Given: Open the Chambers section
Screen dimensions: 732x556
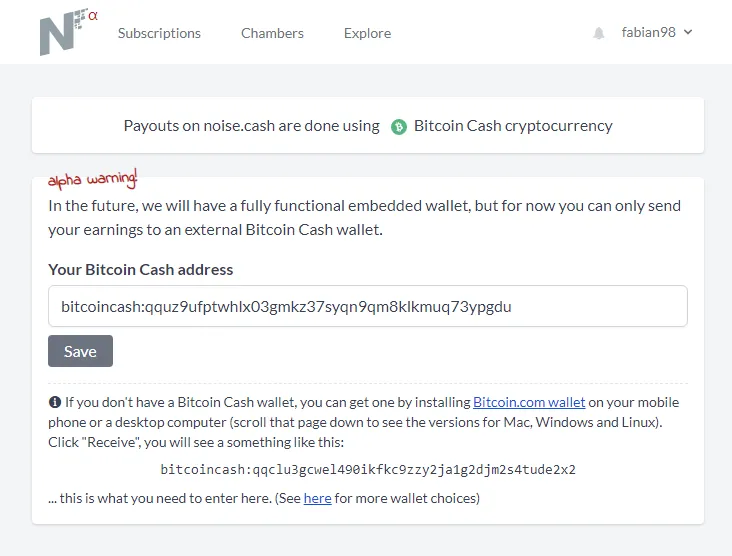Looking at the screenshot, I should point(272,33).
